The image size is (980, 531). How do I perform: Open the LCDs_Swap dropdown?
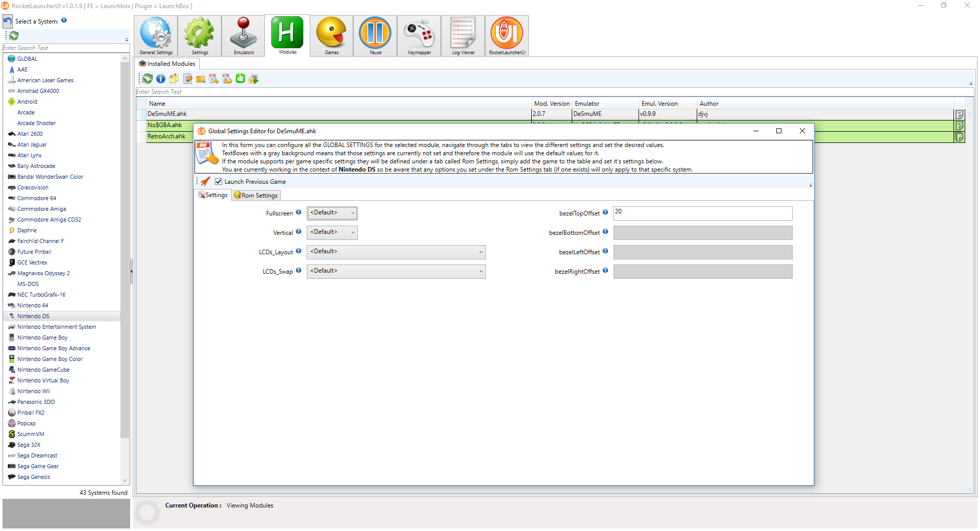click(x=396, y=271)
